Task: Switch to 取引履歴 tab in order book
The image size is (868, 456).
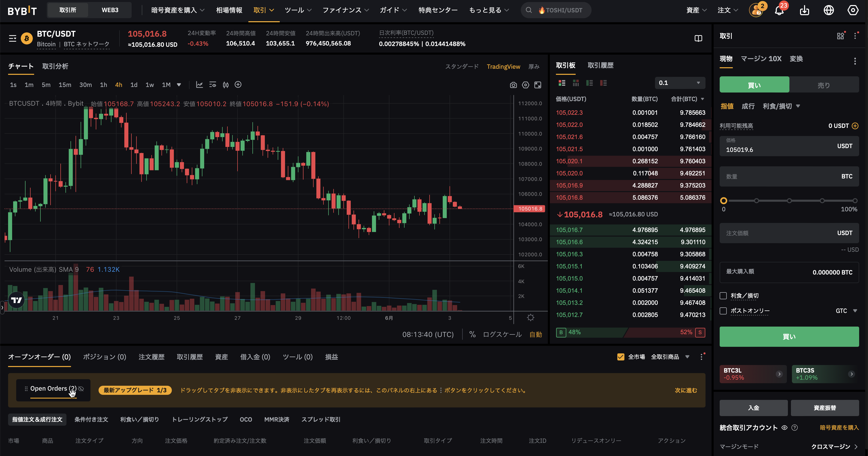Action: (x=600, y=65)
